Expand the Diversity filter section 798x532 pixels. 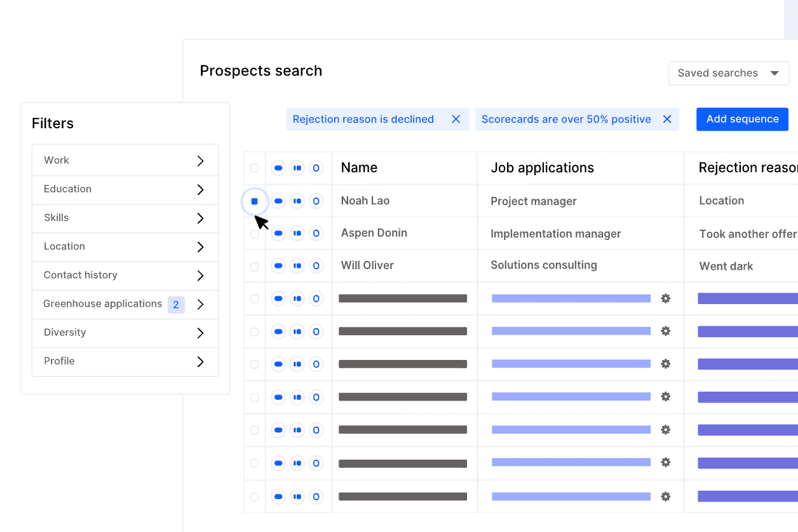125,333
